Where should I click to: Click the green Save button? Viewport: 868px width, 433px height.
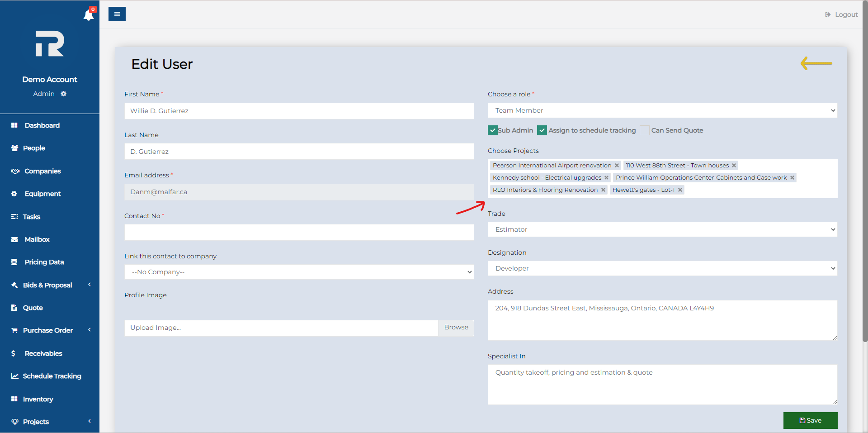point(810,420)
